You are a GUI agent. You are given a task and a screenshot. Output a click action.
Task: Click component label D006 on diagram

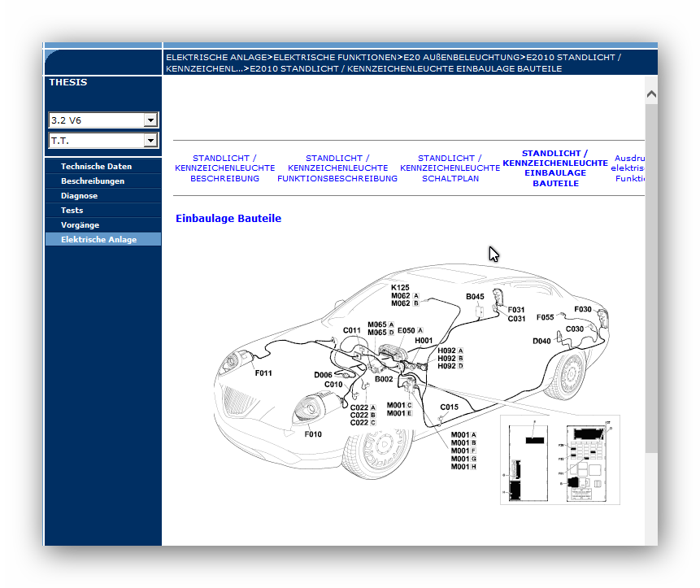(x=324, y=375)
